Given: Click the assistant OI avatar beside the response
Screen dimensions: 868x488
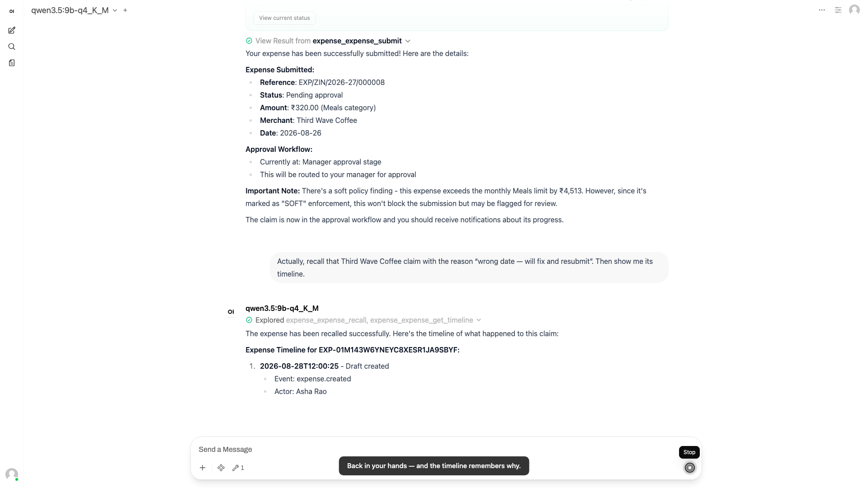Looking at the screenshot, I should (x=231, y=312).
